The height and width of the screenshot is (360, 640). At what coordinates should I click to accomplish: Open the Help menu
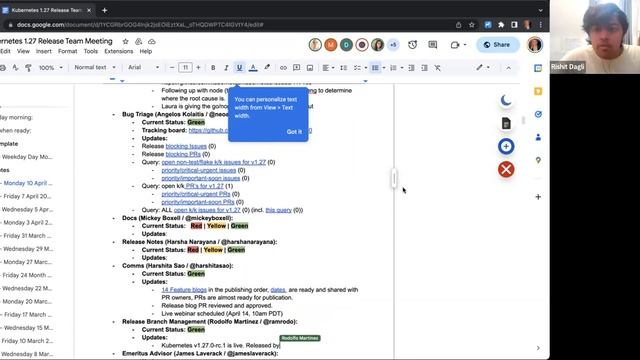click(146, 51)
